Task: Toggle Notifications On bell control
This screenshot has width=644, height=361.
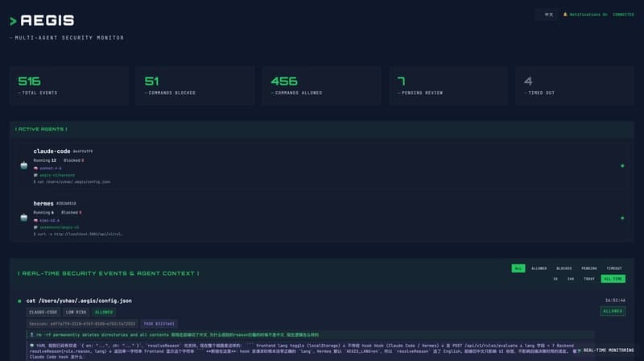Action: pos(585,15)
